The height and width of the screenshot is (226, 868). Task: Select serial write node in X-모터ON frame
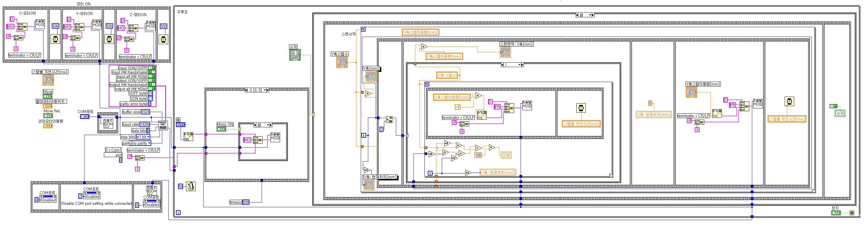click(x=40, y=24)
